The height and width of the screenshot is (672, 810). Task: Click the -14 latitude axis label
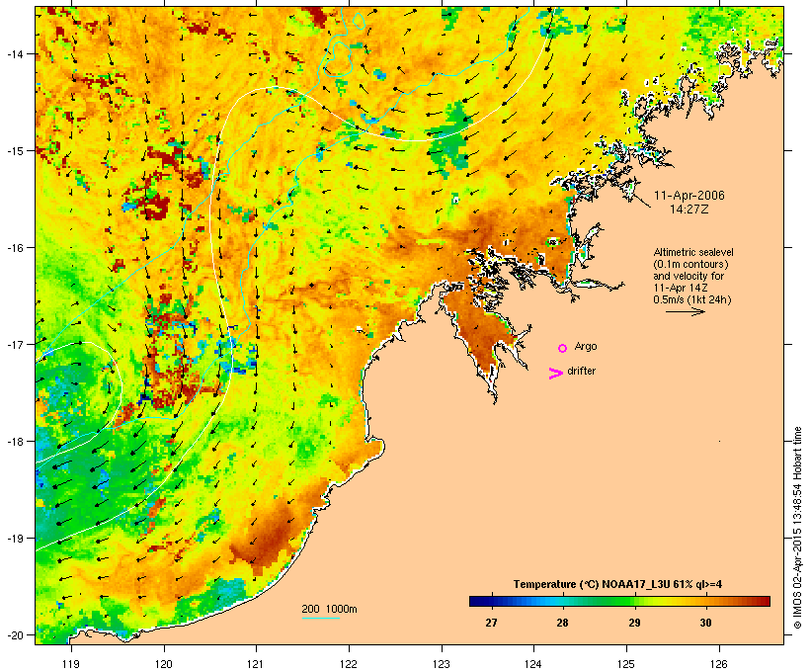(x=15, y=53)
